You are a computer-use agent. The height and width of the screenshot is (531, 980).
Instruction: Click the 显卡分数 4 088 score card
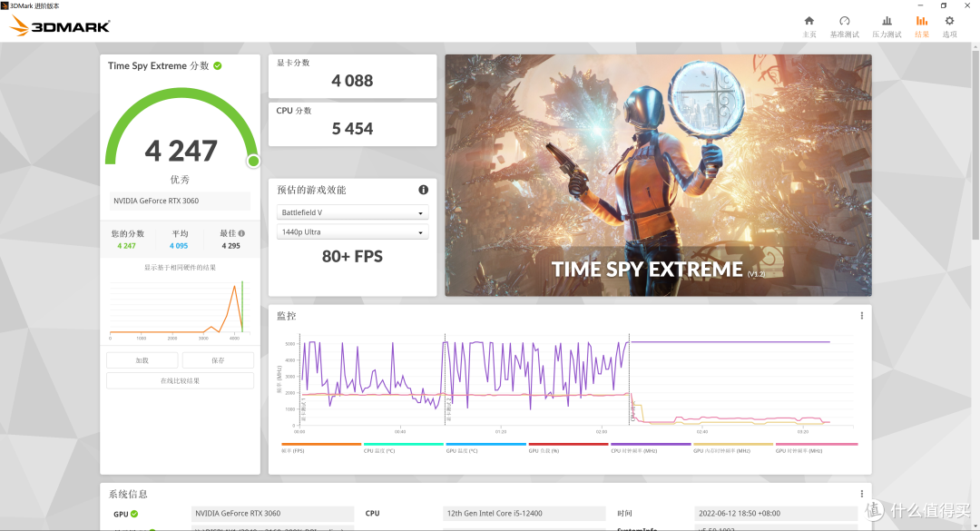click(x=352, y=75)
